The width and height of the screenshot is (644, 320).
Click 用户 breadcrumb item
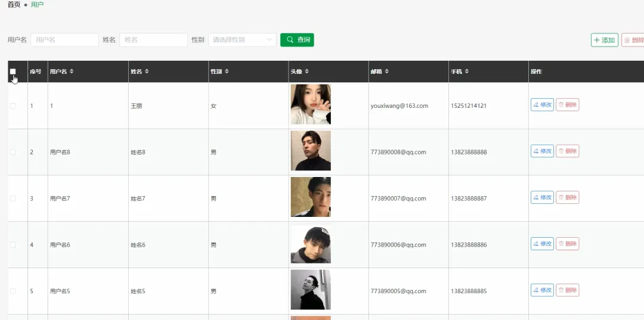[37, 5]
